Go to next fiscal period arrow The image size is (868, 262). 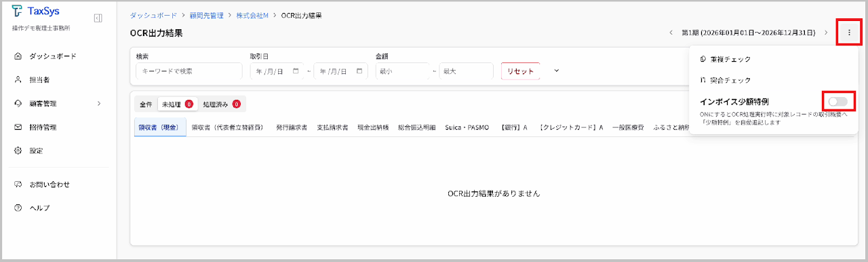pyautogui.click(x=826, y=33)
